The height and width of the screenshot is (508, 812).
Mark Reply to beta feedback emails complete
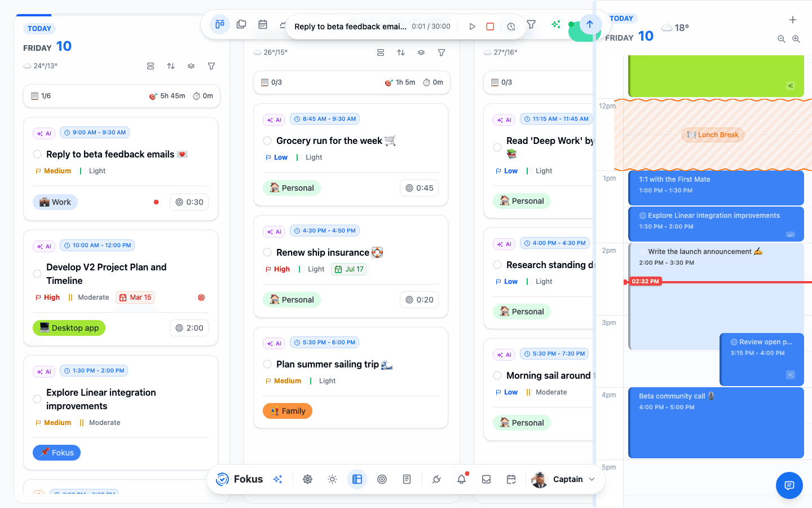(37, 154)
